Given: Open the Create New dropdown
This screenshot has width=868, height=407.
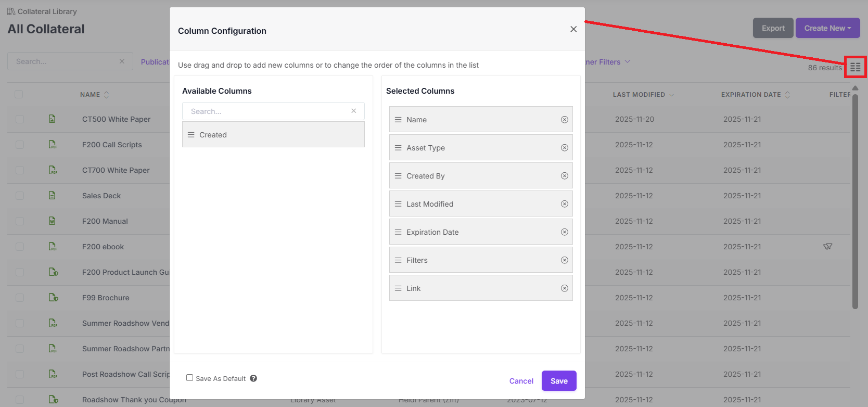Looking at the screenshot, I should pos(828,28).
